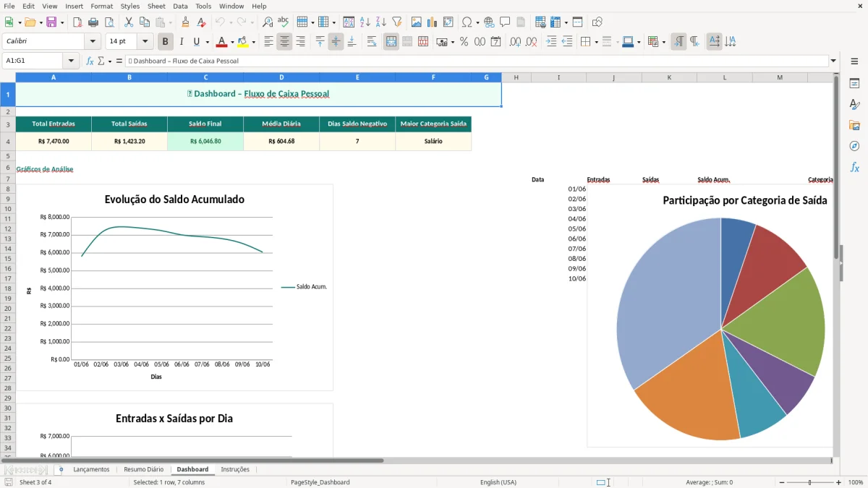Open the font name dropdown
868x488 pixels.
92,42
